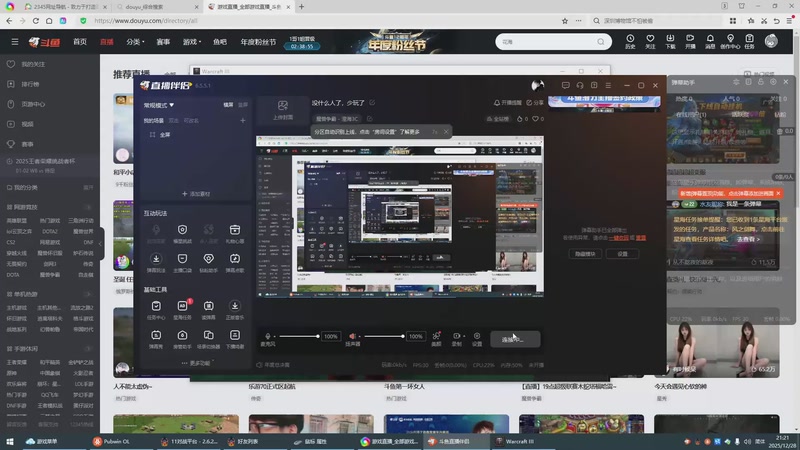
Task: Bookmark page with star icon in address bar
Action: coord(565,21)
